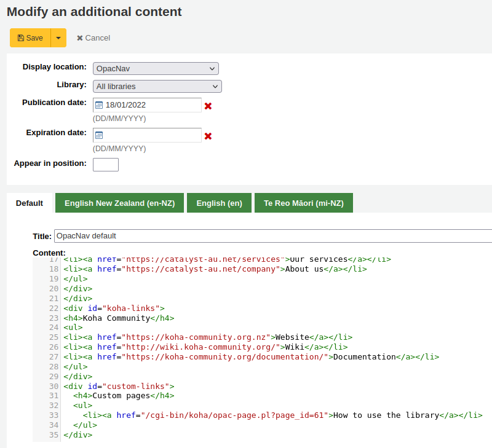Viewport: 492px width, 448px height.
Task: Open the Display location dropdown
Action: pyautogui.click(x=156, y=69)
